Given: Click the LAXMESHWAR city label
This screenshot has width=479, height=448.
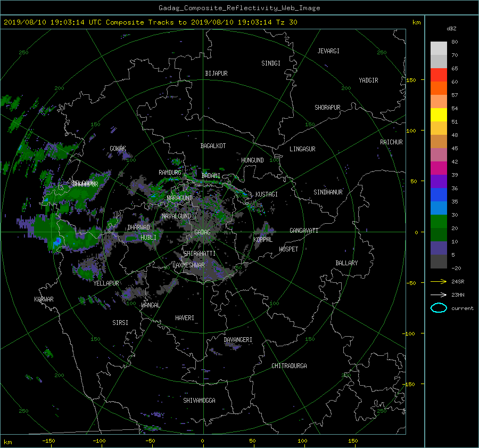Looking at the screenshot, I should point(188,265).
